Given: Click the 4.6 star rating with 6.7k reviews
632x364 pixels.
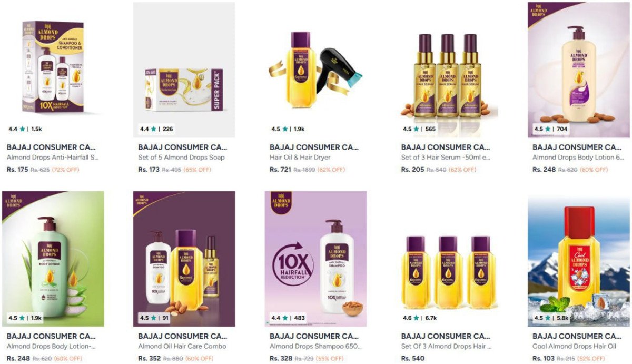Looking at the screenshot, I should [420, 318].
